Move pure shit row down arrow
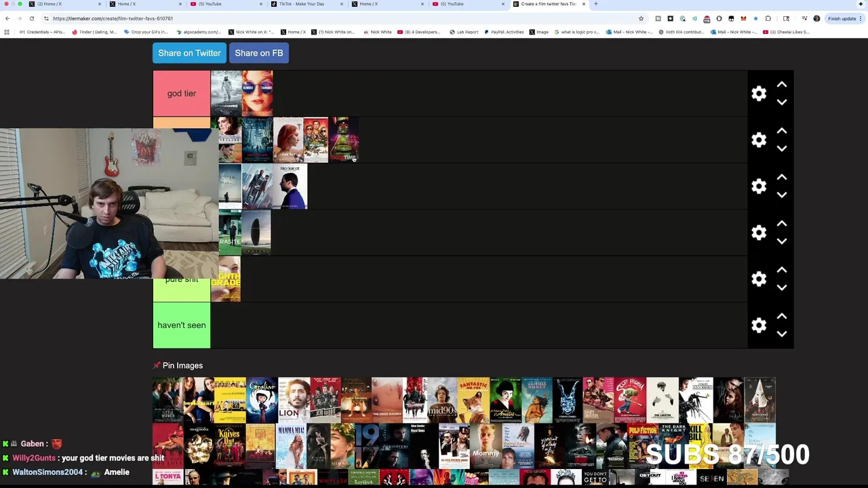Screen dimensions: 868x488 pyautogui.click(x=782, y=287)
